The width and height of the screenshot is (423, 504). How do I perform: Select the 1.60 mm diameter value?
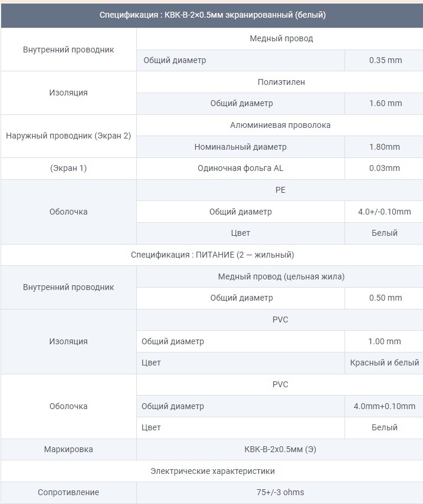click(385, 103)
